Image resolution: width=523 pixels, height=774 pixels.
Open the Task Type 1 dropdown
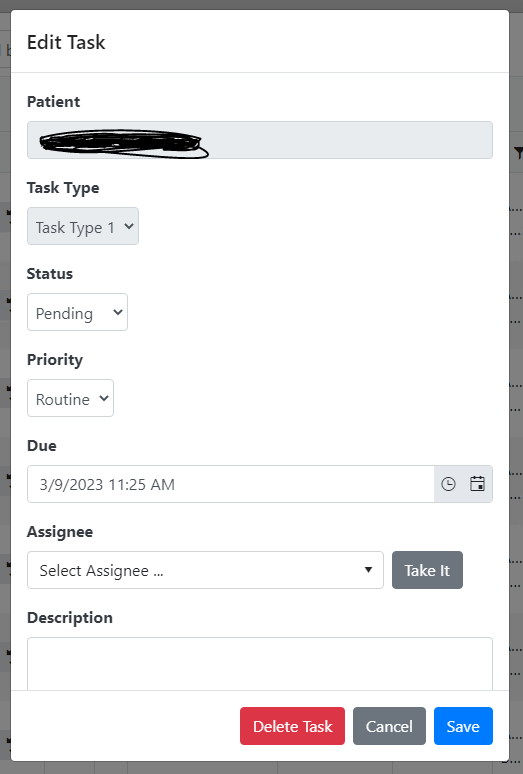[x=83, y=226]
